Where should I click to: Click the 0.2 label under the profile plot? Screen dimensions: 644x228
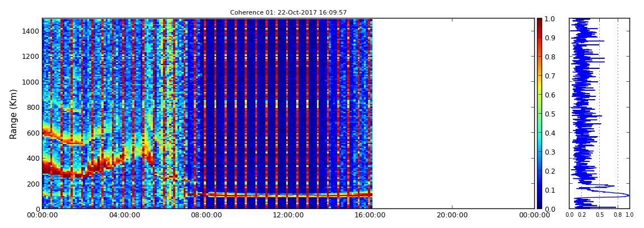582,215
